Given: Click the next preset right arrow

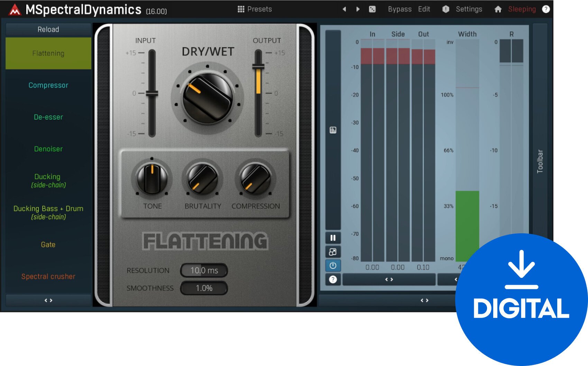Looking at the screenshot, I should pos(358,9).
